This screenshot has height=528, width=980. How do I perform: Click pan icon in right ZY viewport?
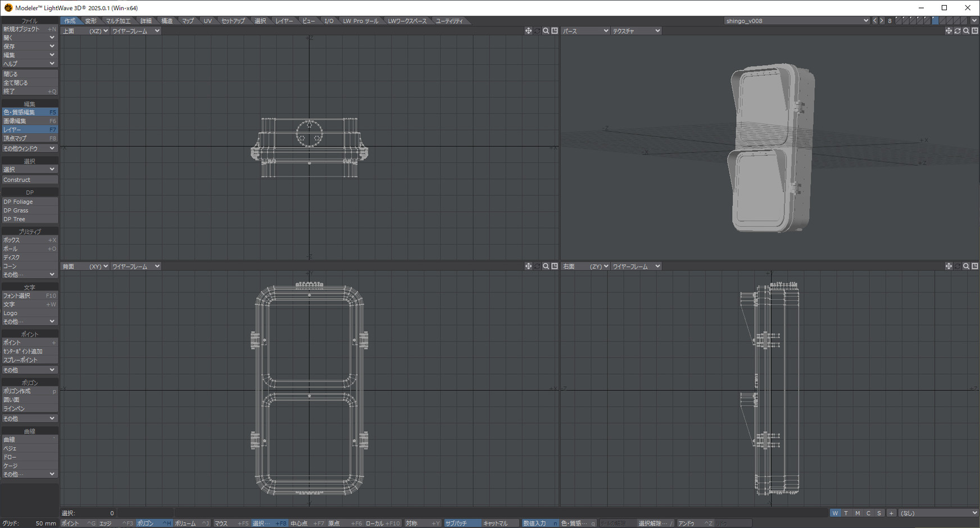coord(949,266)
